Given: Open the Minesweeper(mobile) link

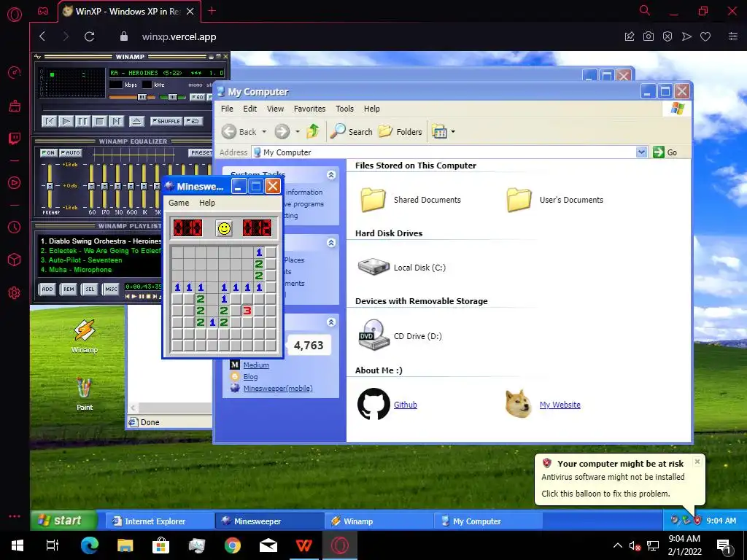Looking at the screenshot, I should (278, 388).
